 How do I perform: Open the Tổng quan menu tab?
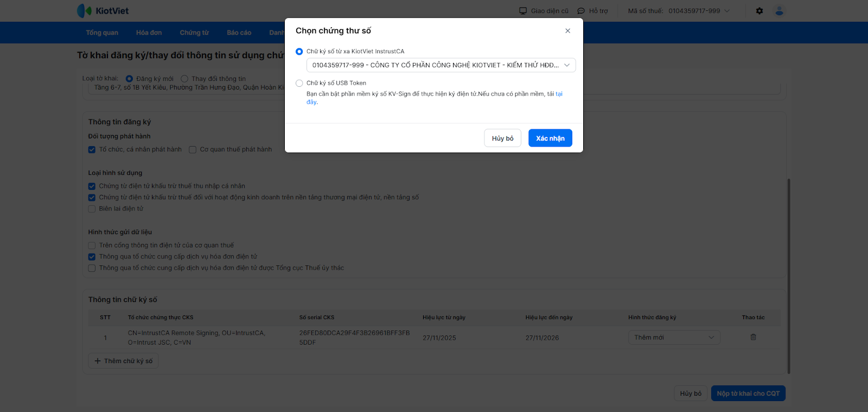pos(102,33)
